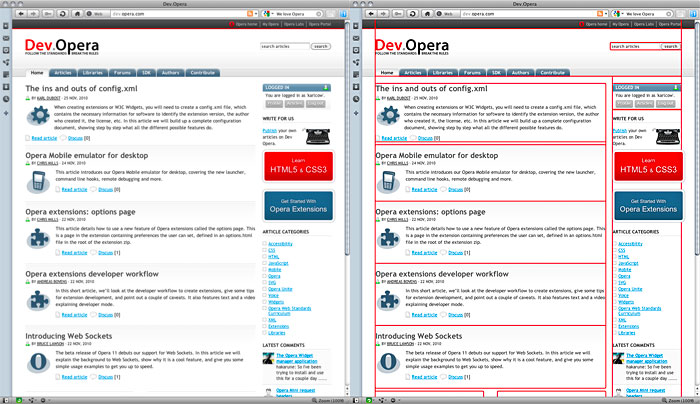Viewport: 700px width, 404px height.
Task: Open home page in left window
Action: click(77, 14)
